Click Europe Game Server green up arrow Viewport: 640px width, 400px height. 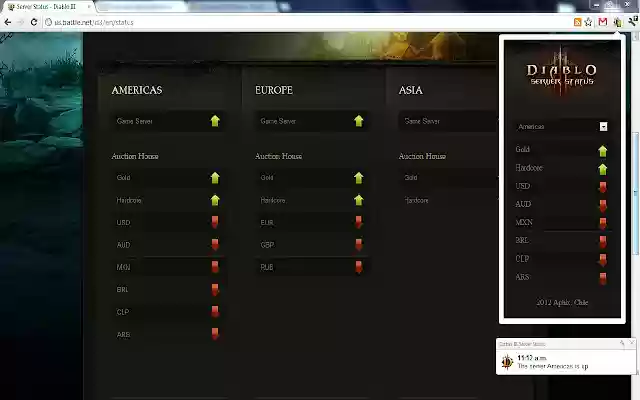[x=359, y=121]
